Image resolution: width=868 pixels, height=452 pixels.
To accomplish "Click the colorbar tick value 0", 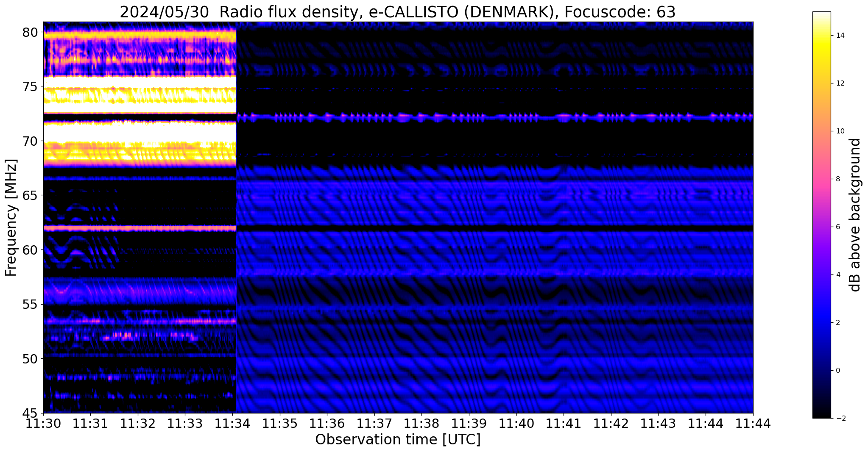I will point(837,371).
